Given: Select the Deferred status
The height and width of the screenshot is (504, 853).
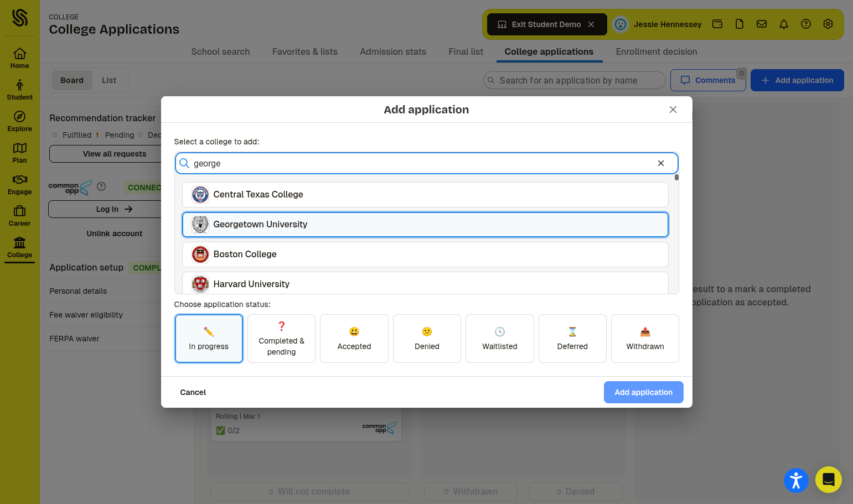Looking at the screenshot, I should 572,339.
